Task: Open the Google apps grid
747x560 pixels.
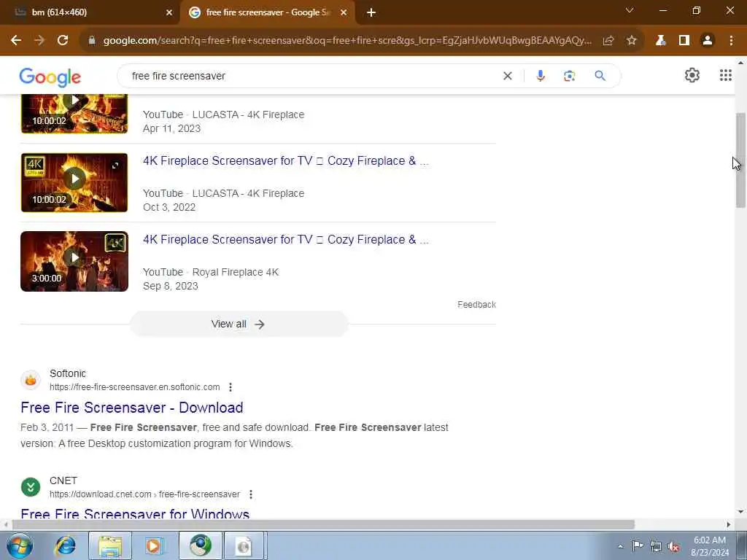Action: click(726, 75)
